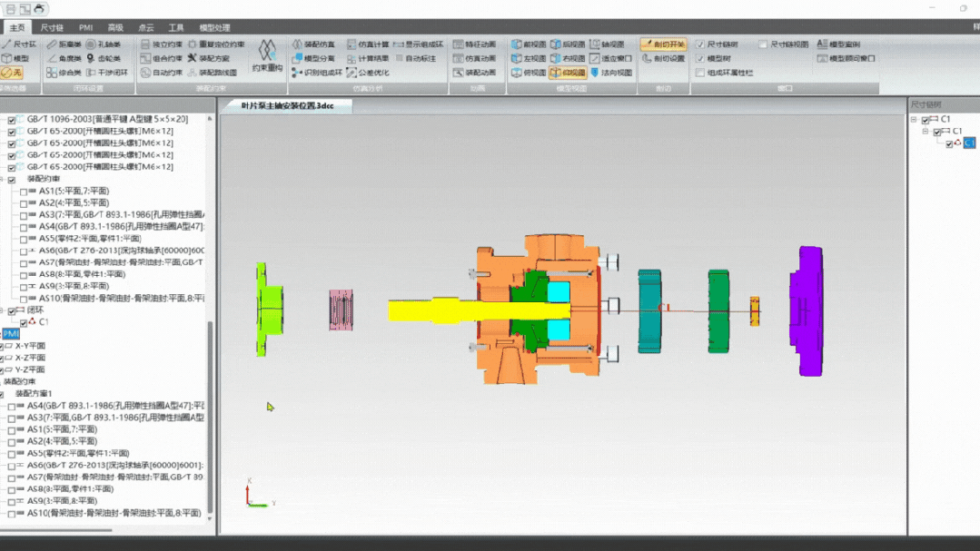Open the 工具 ribbon tab
Screen dimensions: 980x551
[x=175, y=27]
